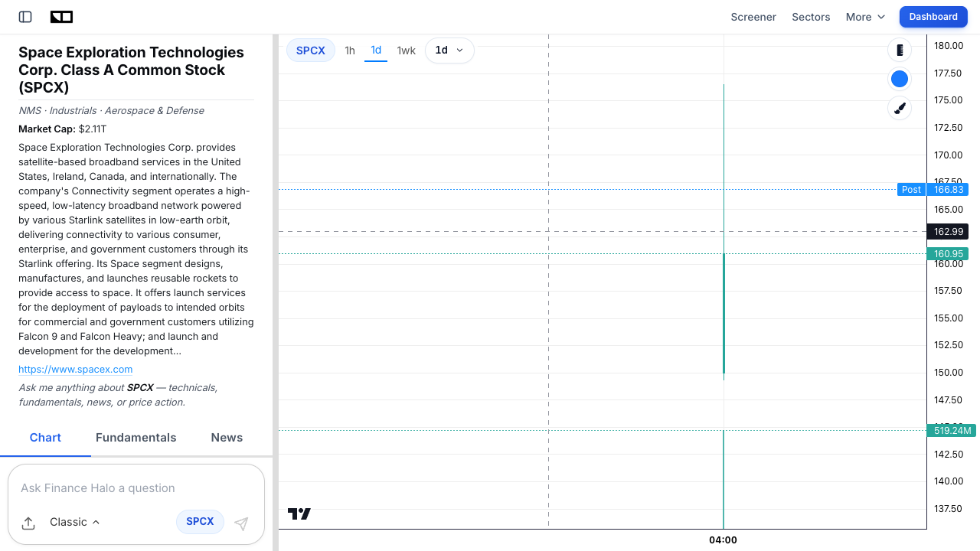The image size is (980, 551).
Task: Click the Post price label 166.83
Action: click(x=933, y=189)
